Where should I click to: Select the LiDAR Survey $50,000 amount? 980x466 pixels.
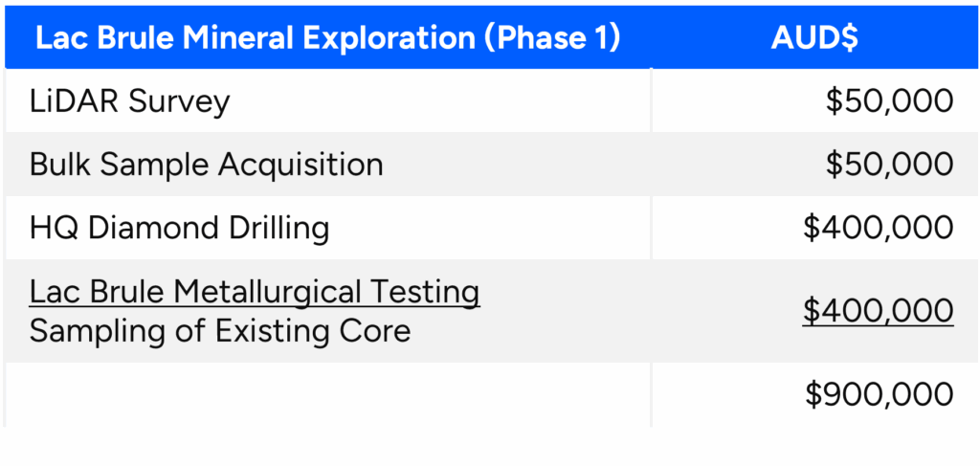[889, 101]
